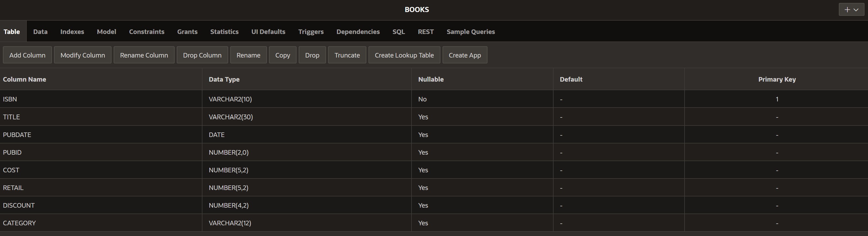Choose the Rename Column button
The width and height of the screenshot is (868, 236).
pos(144,55)
